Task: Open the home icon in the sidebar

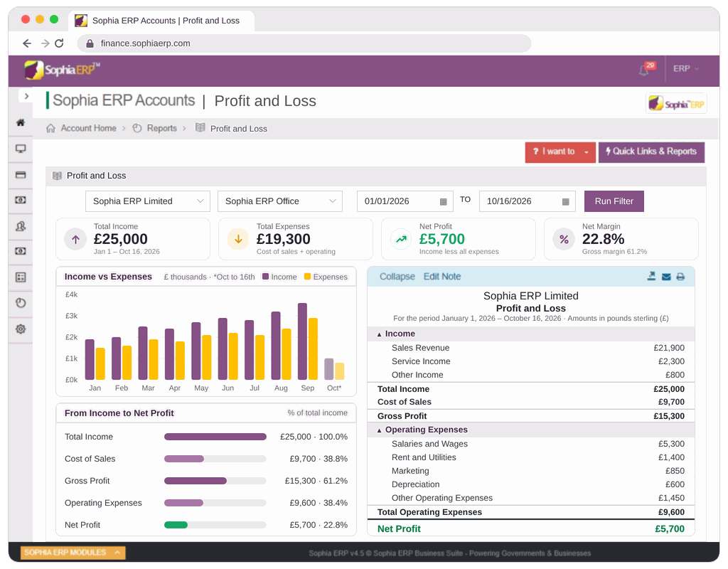Action: [21, 122]
